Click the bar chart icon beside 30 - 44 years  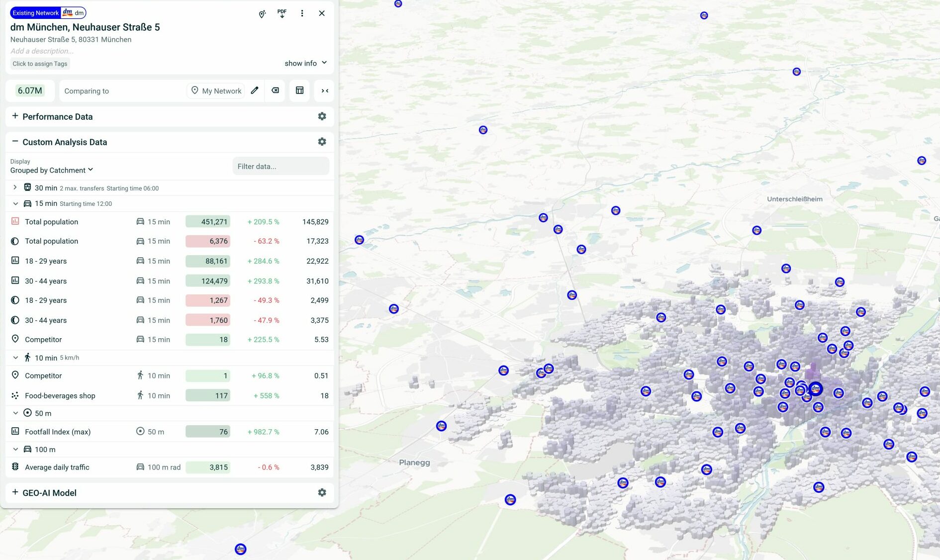pos(15,280)
